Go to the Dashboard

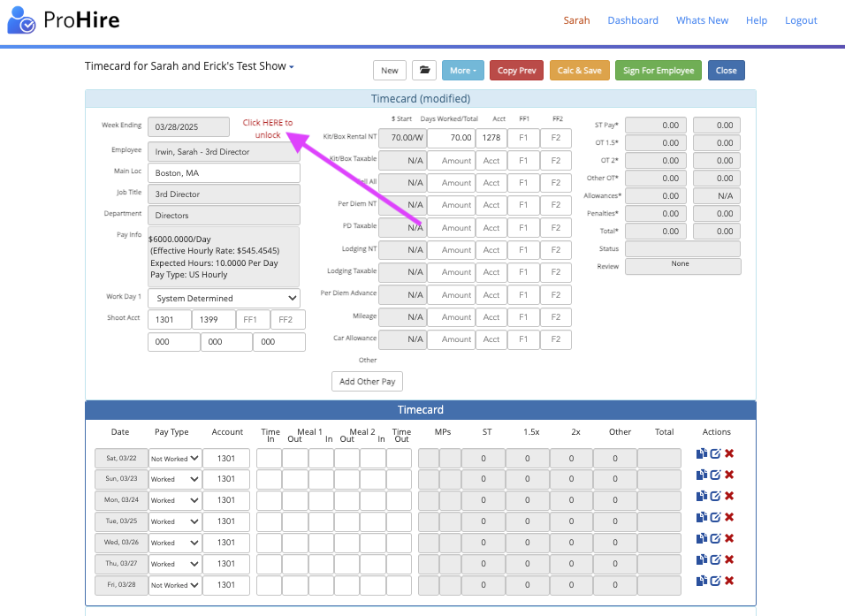tap(633, 20)
